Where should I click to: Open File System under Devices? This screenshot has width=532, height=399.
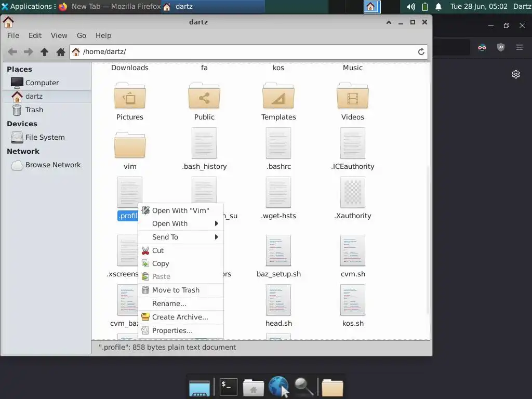(47, 137)
